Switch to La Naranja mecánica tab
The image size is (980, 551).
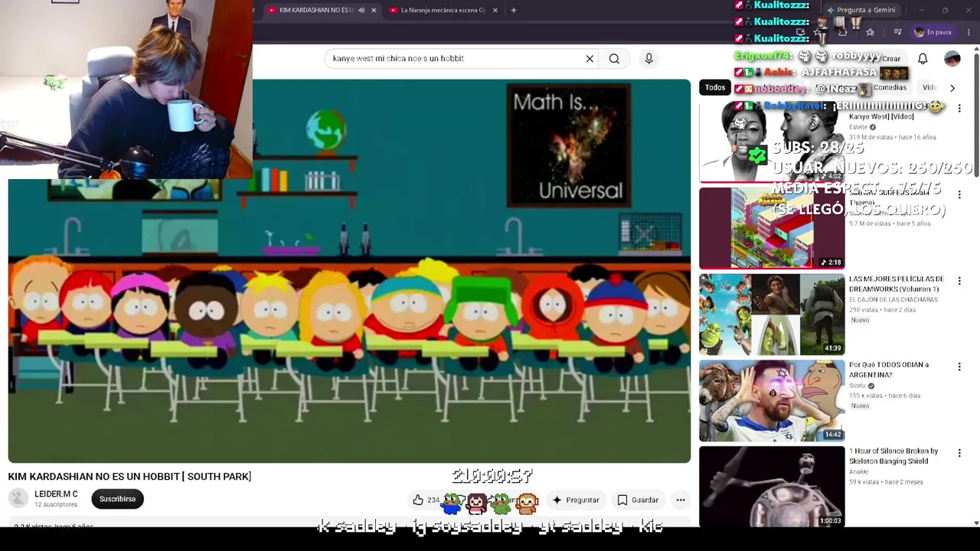coord(442,10)
